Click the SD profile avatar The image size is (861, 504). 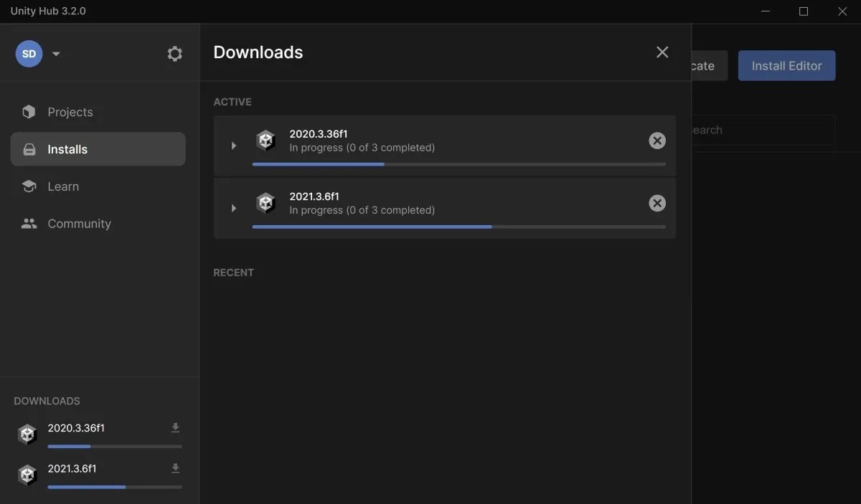tap(29, 53)
